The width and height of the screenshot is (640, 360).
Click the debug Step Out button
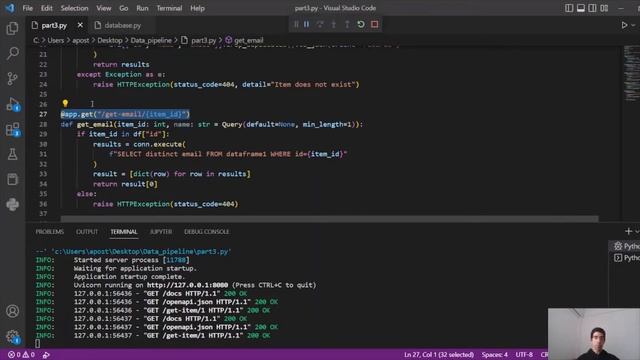[347, 24]
